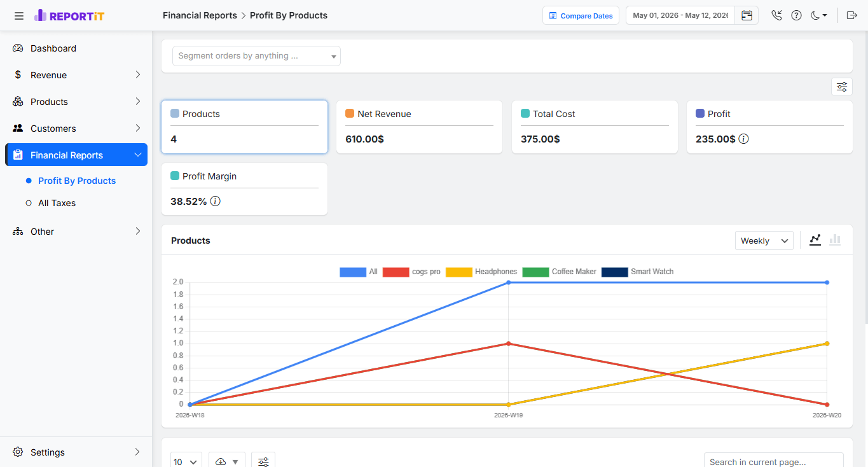Click the REPORTiT logo
This screenshot has width=868, height=467.
tap(69, 16)
